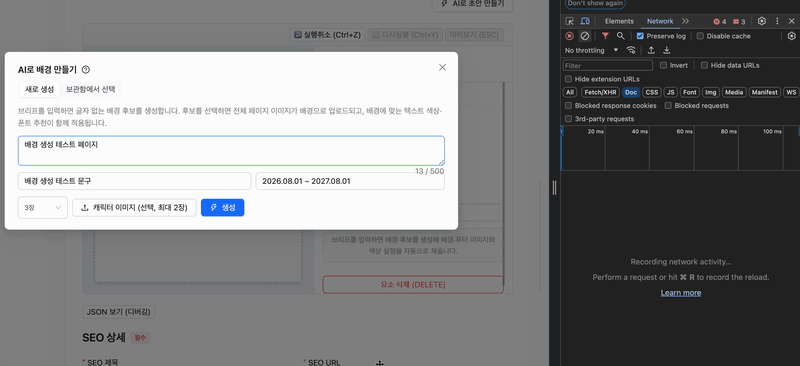Switch to 보관함에서 선택 tab
Screen dimensions: 800x366
click(90, 89)
